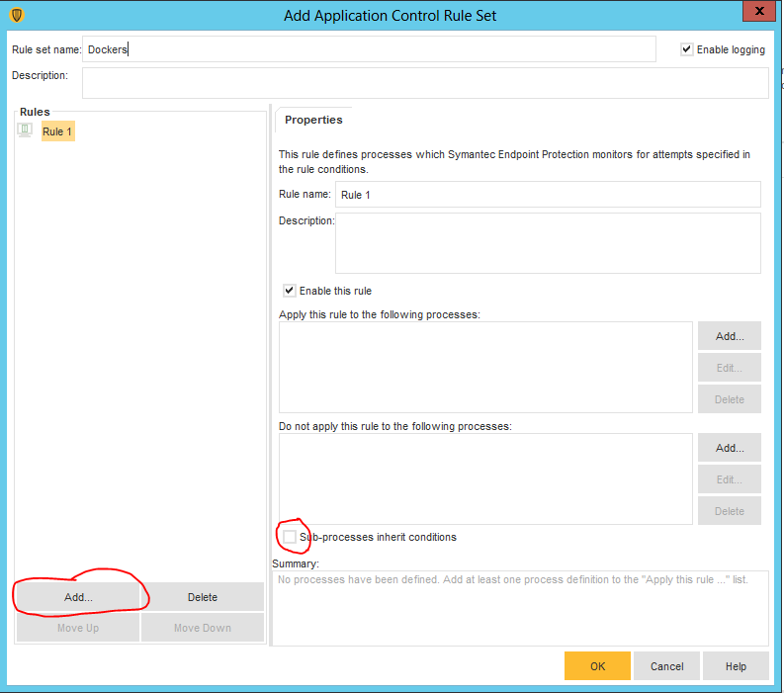The width and height of the screenshot is (784, 693).
Task: Click the Move Down button
Action: [x=203, y=628]
